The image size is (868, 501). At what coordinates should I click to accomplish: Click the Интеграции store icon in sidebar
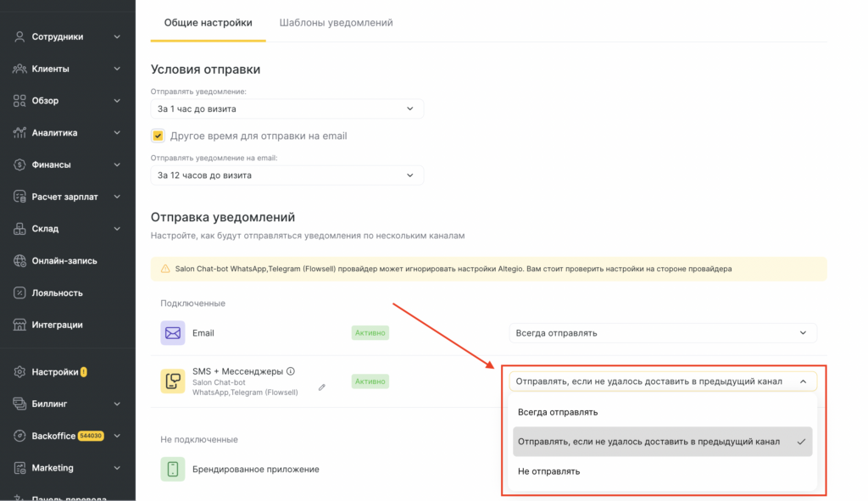pos(19,325)
